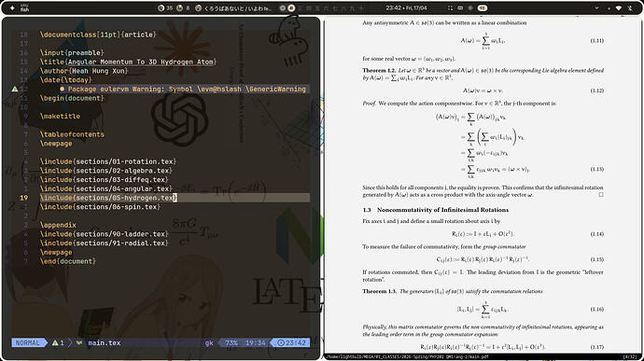Click the \documentclass[11pt]{article} line
Viewport: 644px width, 361px height.
click(98, 35)
